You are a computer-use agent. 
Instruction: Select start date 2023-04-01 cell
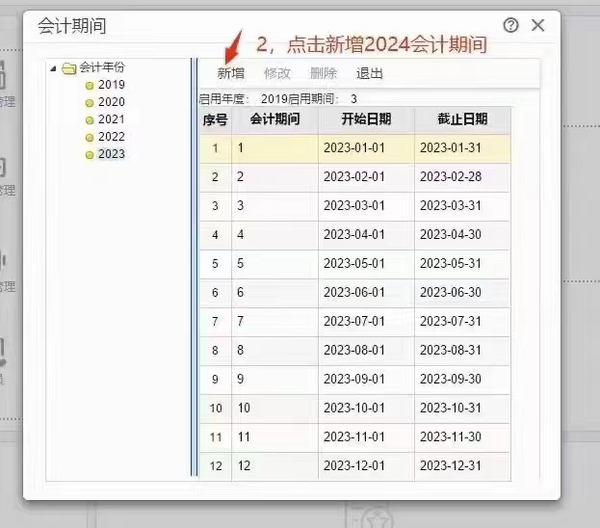click(366, 235)
